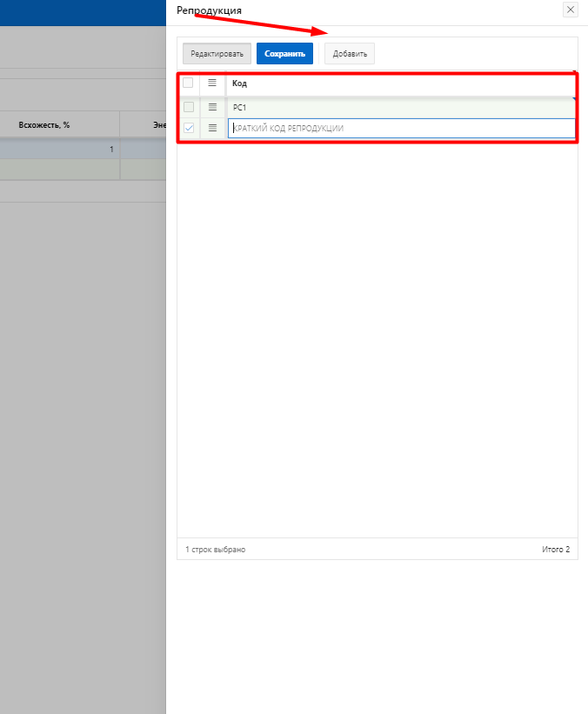Open row actions menu for new row
Image resolution: width=588 pixels, height=714 pixels.
click(212, 128)
